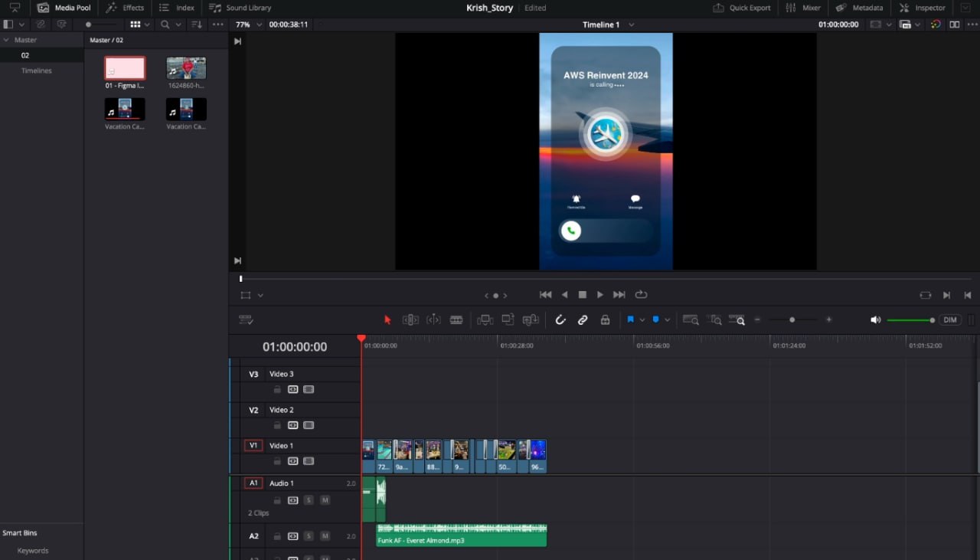Toggle Auto Track Selector on Video 2
Screen dimensions: 980x560
(x=292, y=425)
